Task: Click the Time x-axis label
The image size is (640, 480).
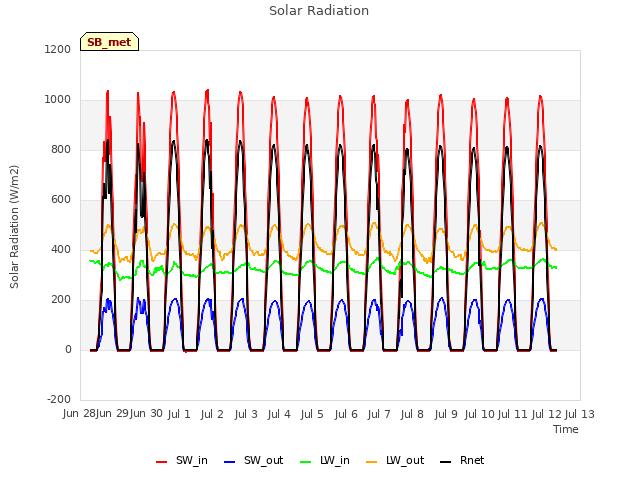Action: pyautogui.click(x=566, y=429)
